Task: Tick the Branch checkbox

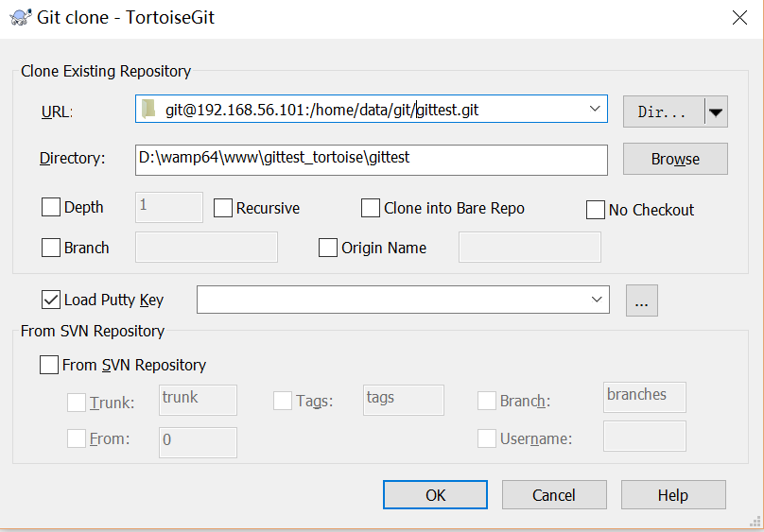Action: pos(51,248)
